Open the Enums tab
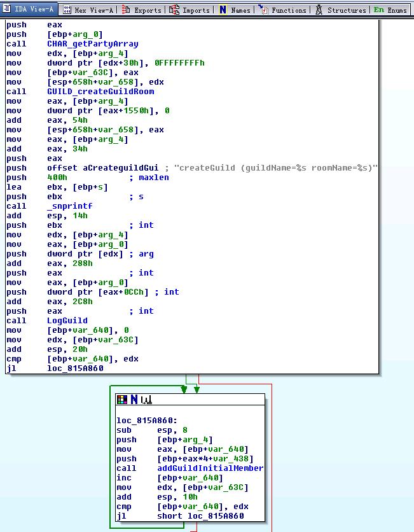This screenshot has height=532, width=414. point(390,10)
